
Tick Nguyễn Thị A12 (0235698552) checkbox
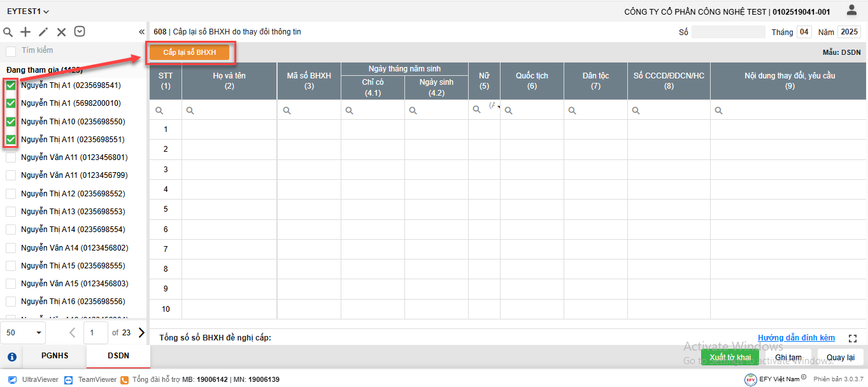coord(11,193)
